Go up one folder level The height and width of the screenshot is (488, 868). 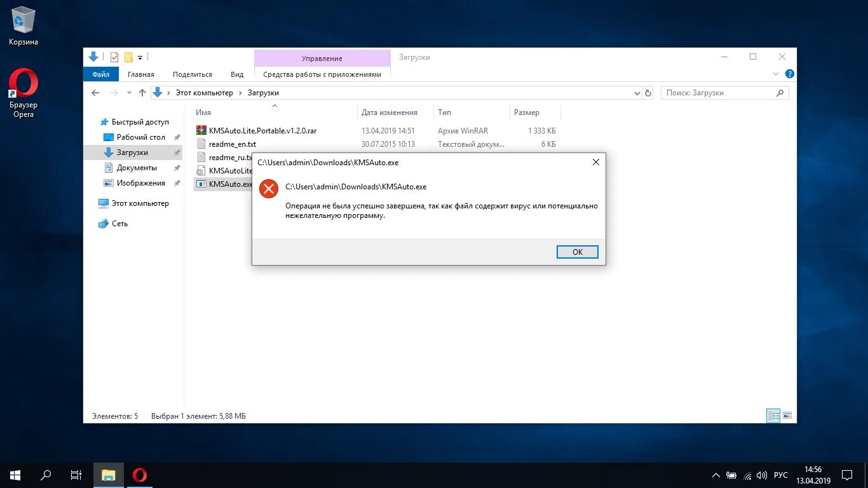142,93
